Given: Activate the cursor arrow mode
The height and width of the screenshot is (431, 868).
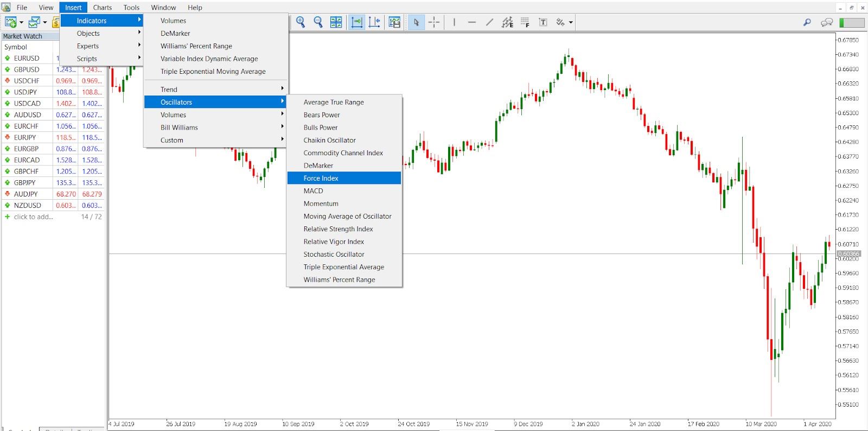Looking at the screenshot, I should (x=416, y=22).
